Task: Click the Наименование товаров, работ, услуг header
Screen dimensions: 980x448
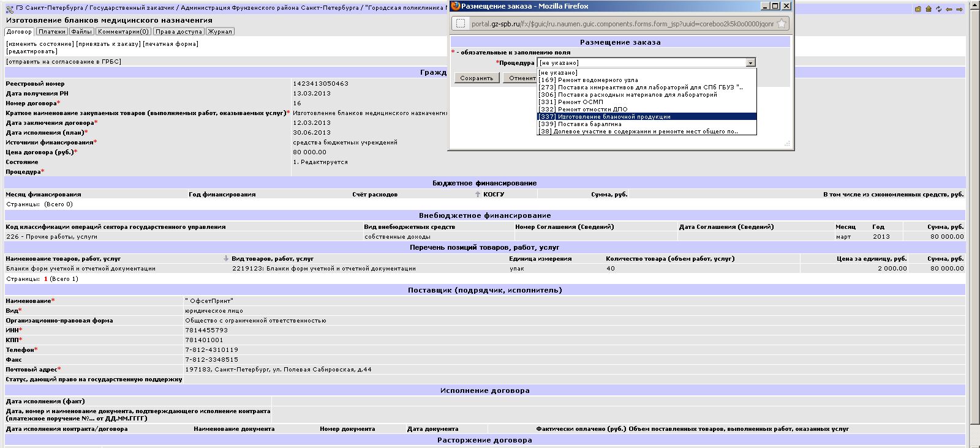Action: 64,259
